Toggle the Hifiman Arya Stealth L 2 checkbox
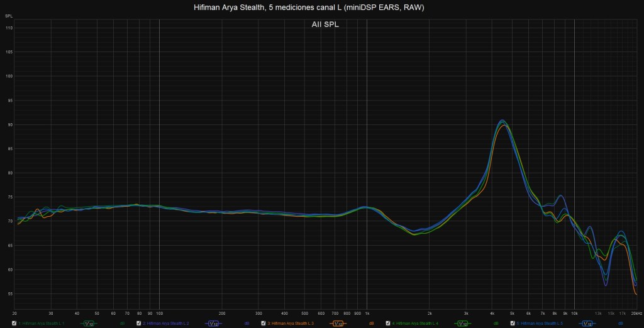This screenshot has width=644, height=328. (138, 324)
